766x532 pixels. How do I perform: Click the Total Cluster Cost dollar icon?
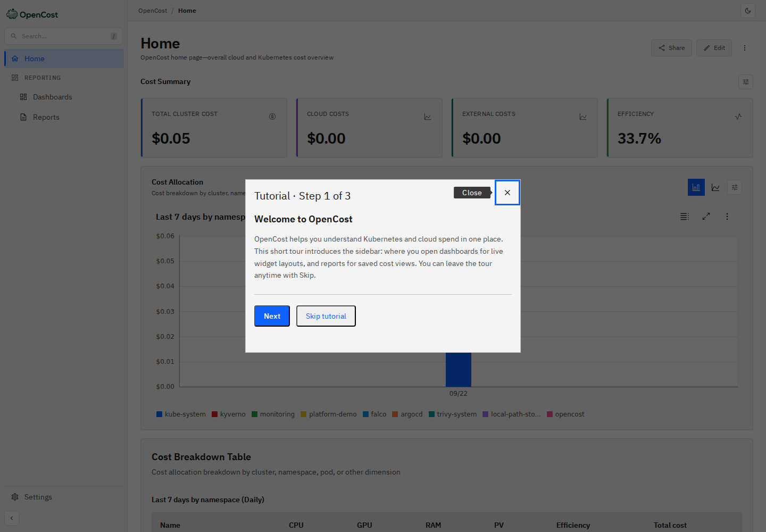[x=272, y=117]
